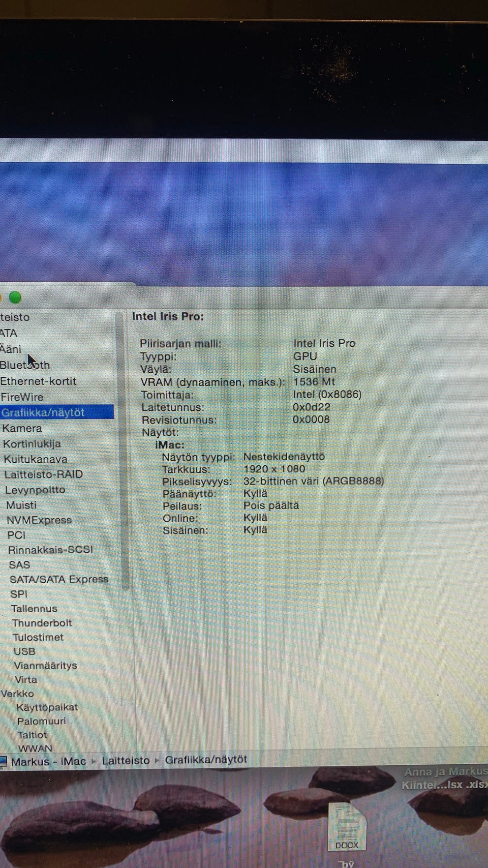Open Laitteisto-RAID entry

[44, 474]
